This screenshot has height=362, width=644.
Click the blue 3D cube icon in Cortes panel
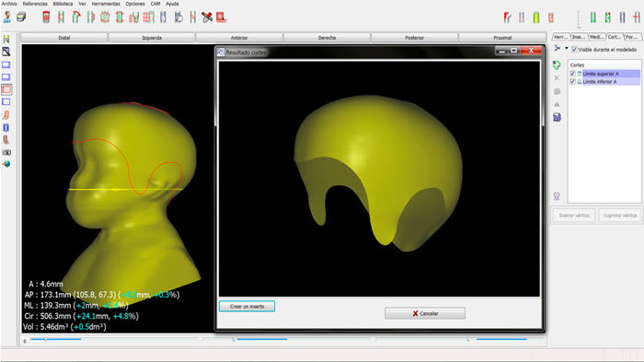tap(557, 118)
